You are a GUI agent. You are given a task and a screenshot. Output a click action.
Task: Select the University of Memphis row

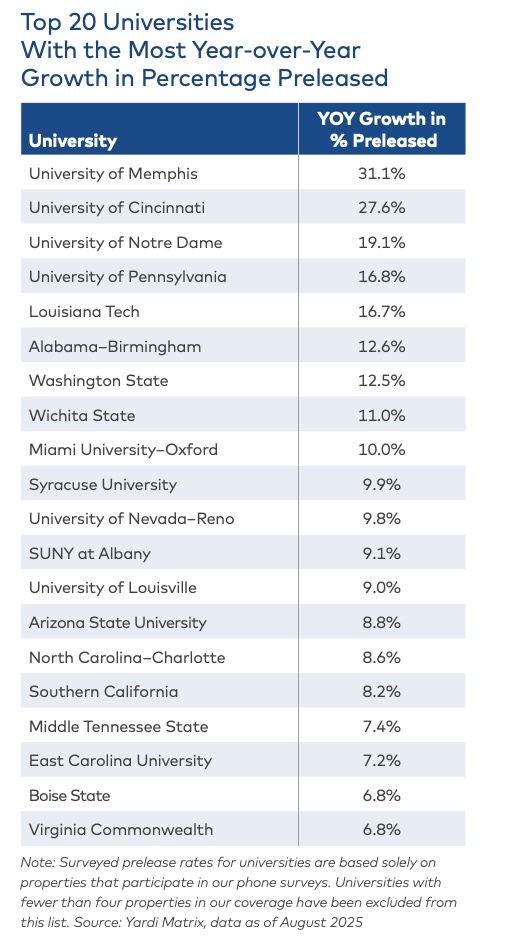[243, 173]
